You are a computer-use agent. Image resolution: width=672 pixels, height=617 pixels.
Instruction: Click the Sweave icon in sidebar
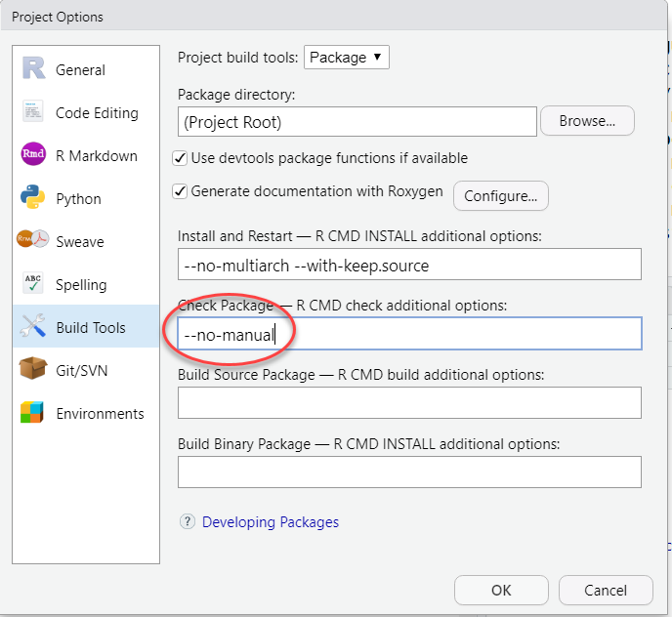pos(33,241)
